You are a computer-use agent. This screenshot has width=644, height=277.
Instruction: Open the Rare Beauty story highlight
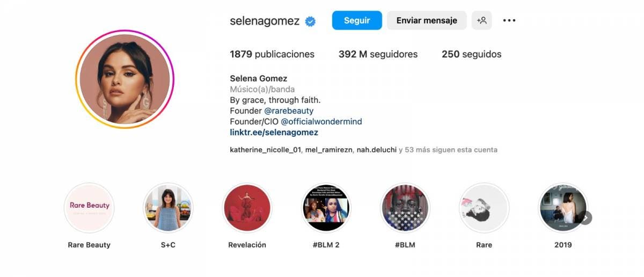pos(89,208)
